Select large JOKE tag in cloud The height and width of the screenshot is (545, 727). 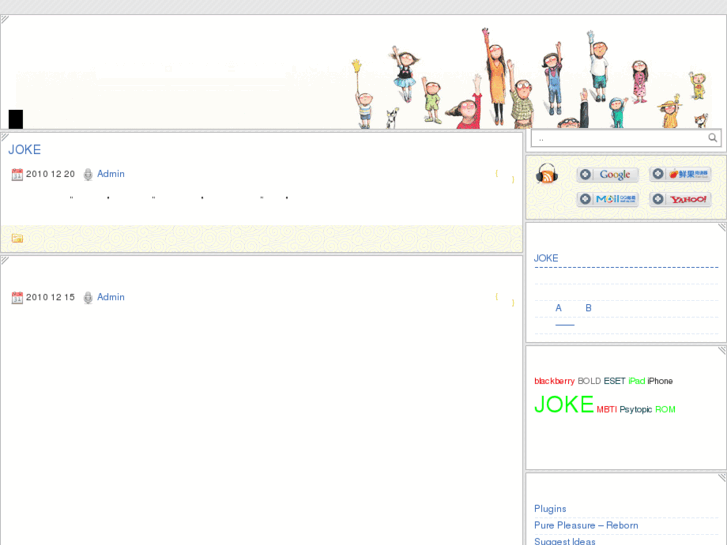point(564,404)
